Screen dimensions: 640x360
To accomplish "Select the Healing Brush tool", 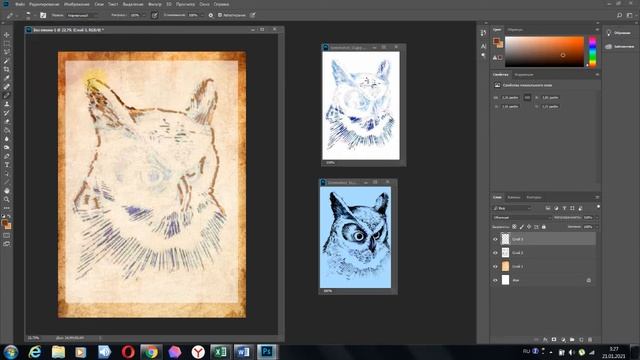I will click(7, 87).
